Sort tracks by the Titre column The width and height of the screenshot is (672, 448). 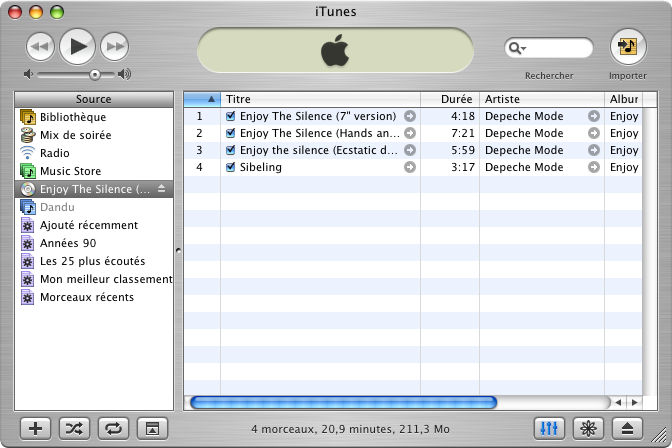321,99
